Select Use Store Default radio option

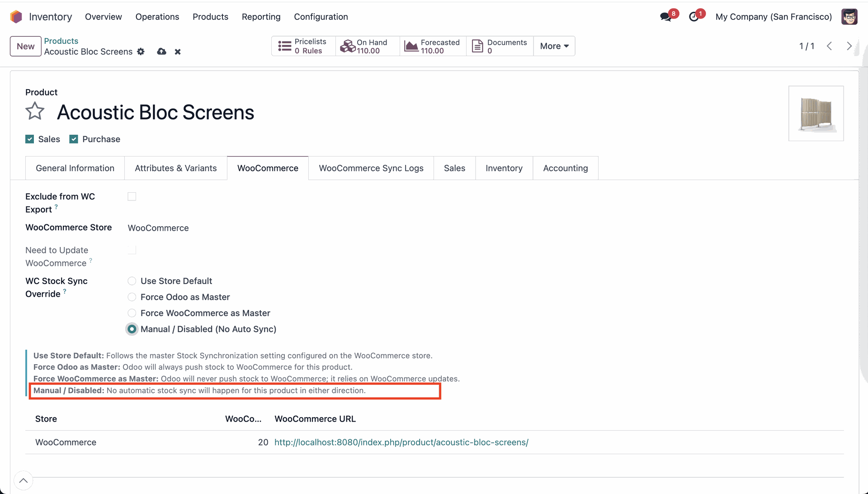(132, 281)
